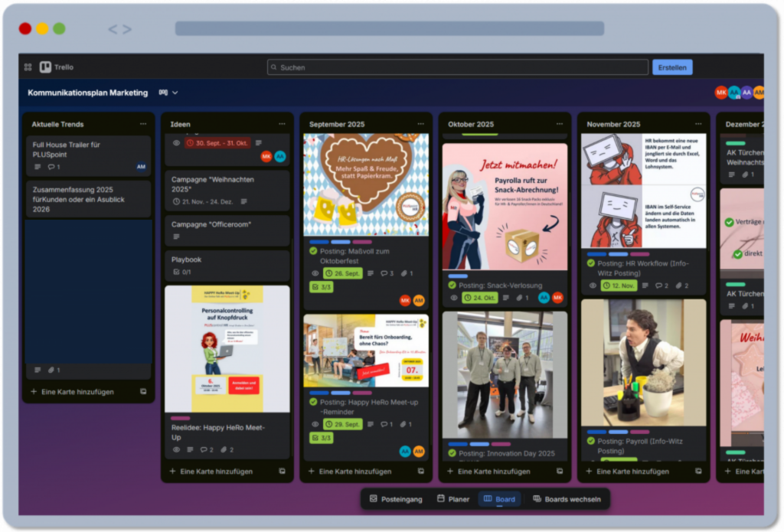The image size is (784, 532).
Task: Uncheck the Snack-Verlosung posting card checkmark
Action: point(452,285)
